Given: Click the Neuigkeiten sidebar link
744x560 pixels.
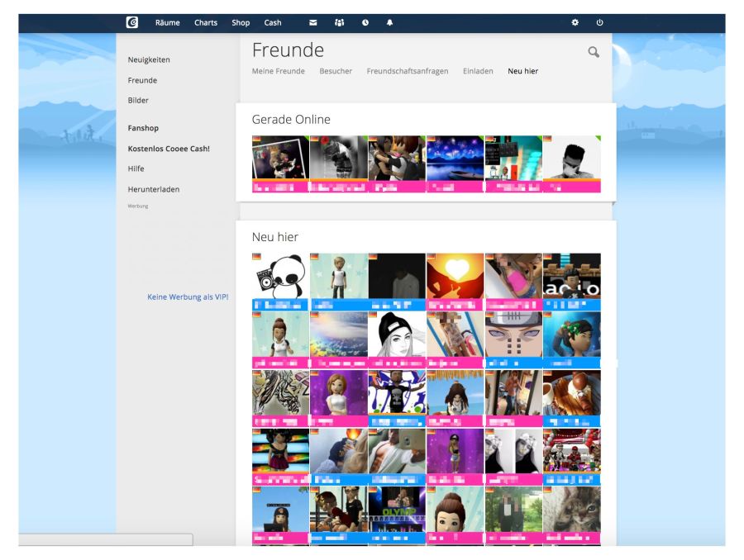Looking at the screenshot, I should coord(149,59).
